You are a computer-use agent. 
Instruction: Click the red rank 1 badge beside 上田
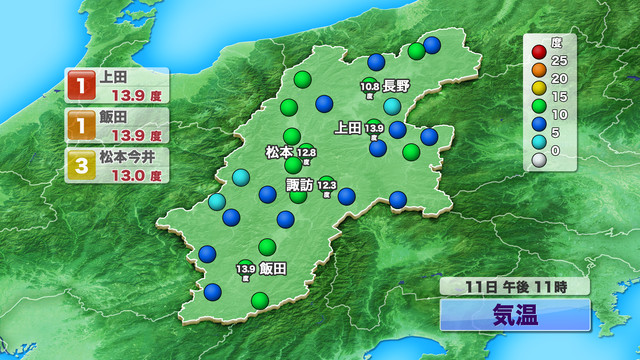point(82,85)
